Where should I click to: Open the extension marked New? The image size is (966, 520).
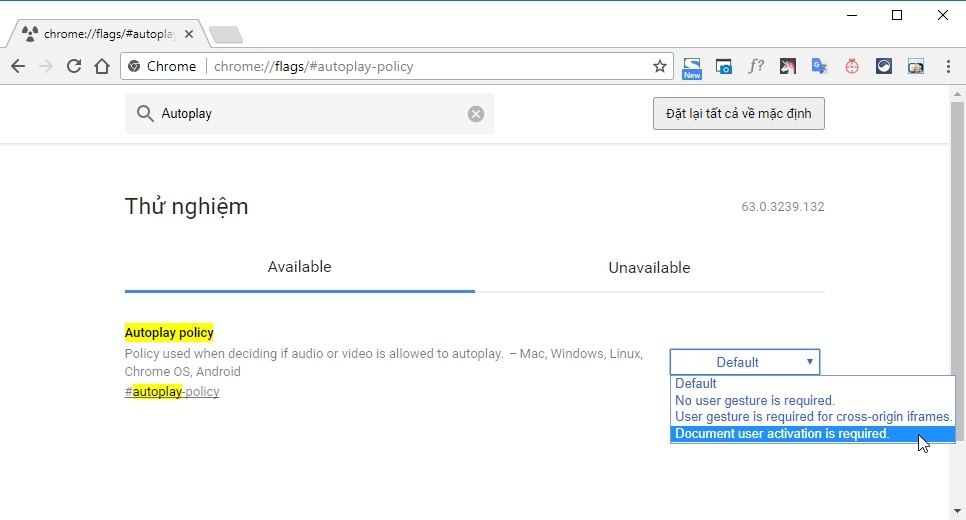pos(692,68)
